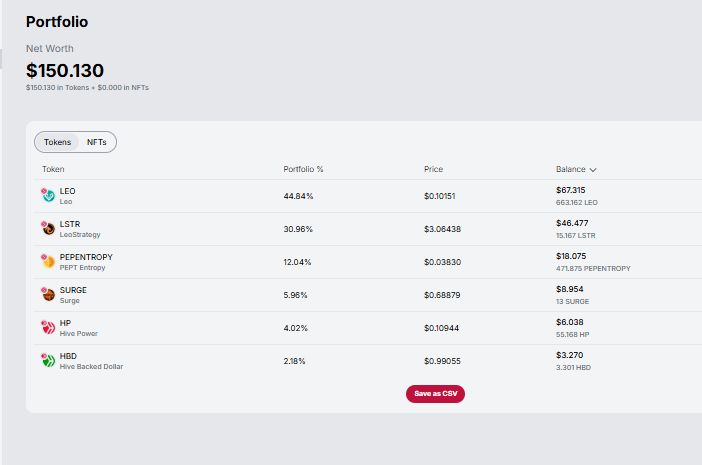Switch to the NFTs view
The height and width of the screenshot is (465, 702).
[96, 142]
